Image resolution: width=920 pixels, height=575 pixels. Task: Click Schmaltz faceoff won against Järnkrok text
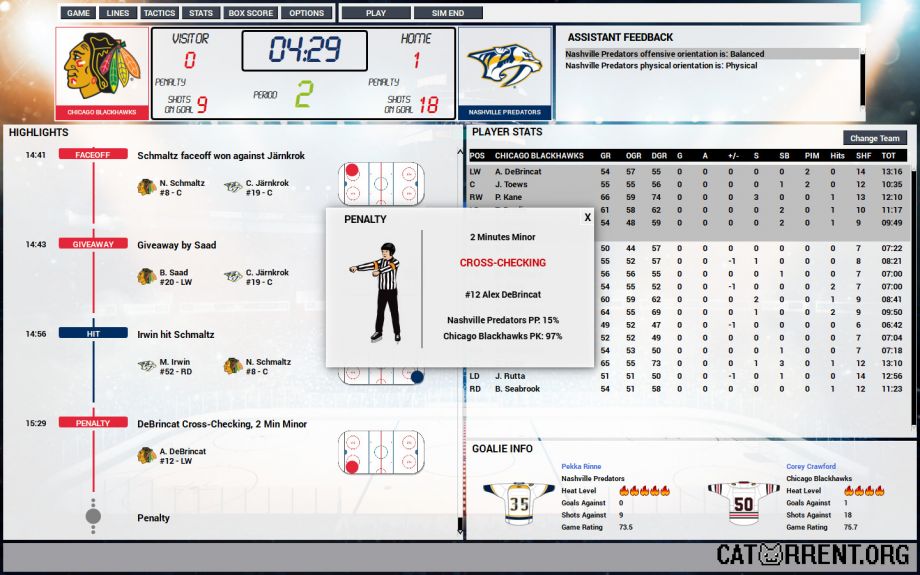221,155
